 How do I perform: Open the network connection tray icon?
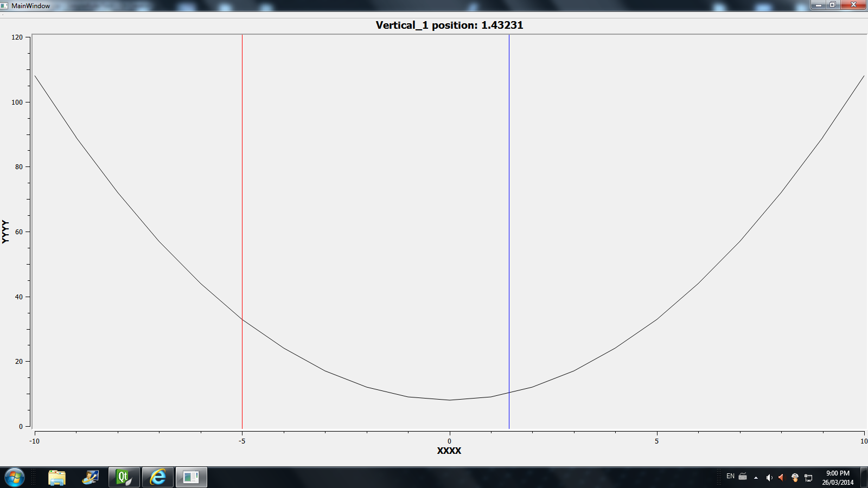point(808,478)
